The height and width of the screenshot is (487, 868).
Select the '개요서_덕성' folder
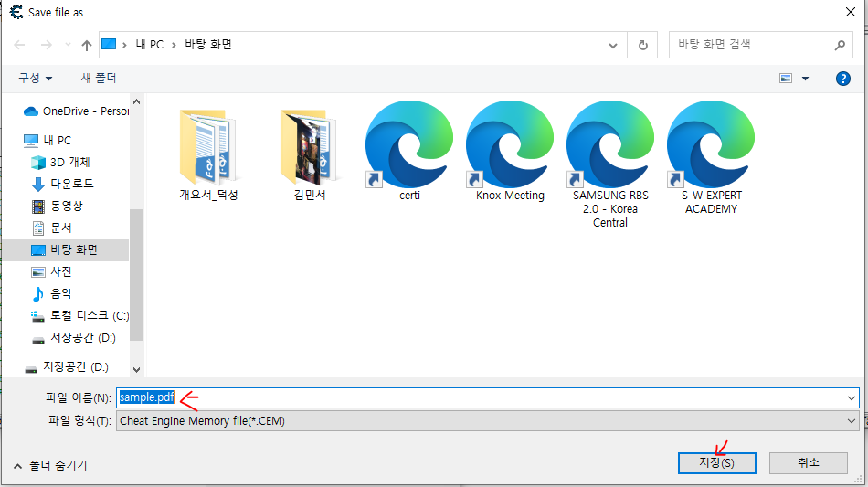coord(208,154)
